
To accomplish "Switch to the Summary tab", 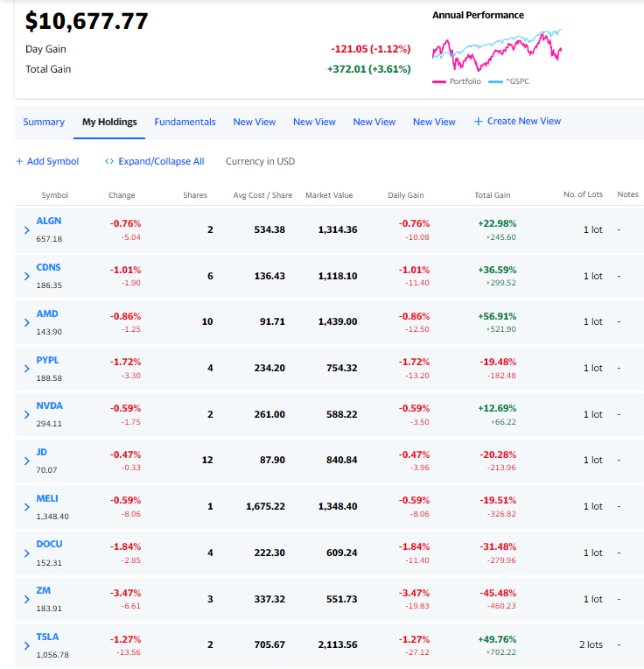I will 44,122.
